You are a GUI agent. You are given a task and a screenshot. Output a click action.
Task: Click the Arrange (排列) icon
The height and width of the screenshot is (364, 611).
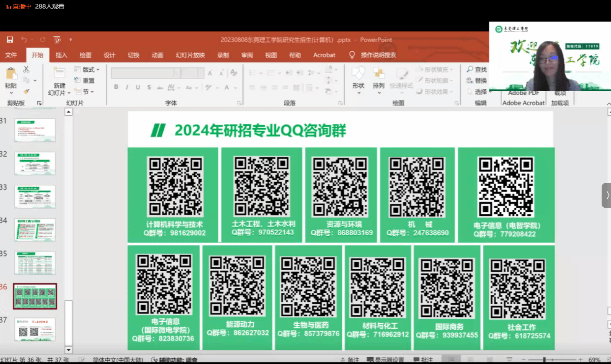(x=378, y=75)
